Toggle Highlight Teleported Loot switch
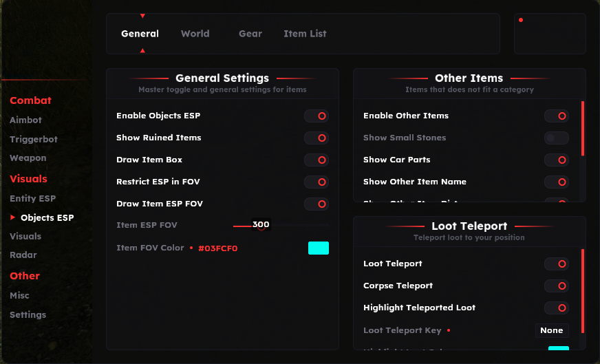The height and width of the screenshot is (364, 600). (556, 308)
